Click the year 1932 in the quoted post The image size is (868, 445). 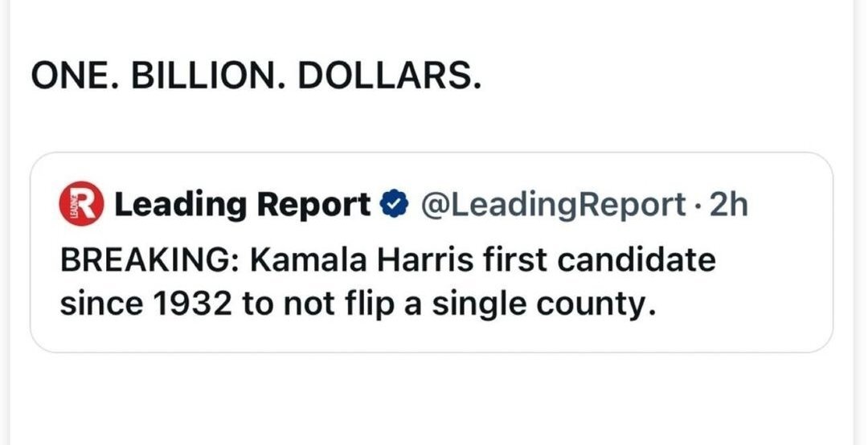click(x=183, y=305)
